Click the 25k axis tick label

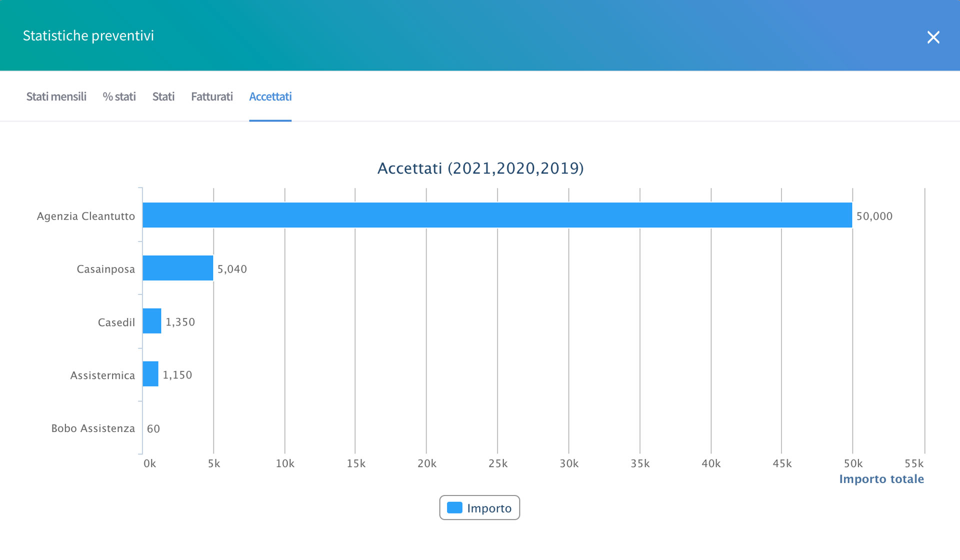(x=498, y=463)
